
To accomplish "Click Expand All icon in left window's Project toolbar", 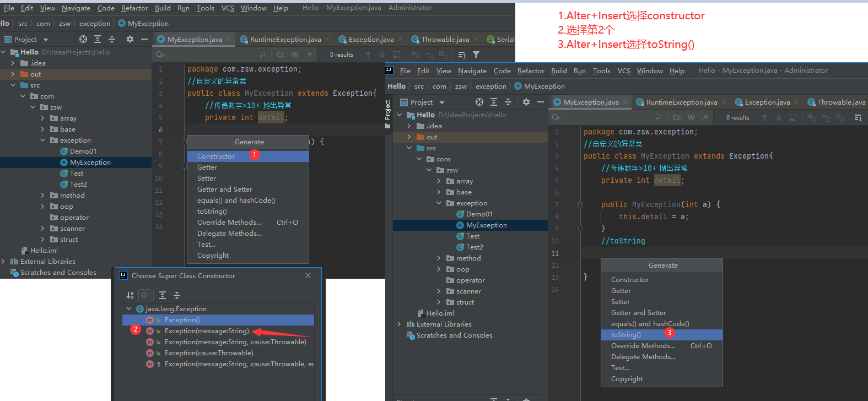I will (98, 39).
